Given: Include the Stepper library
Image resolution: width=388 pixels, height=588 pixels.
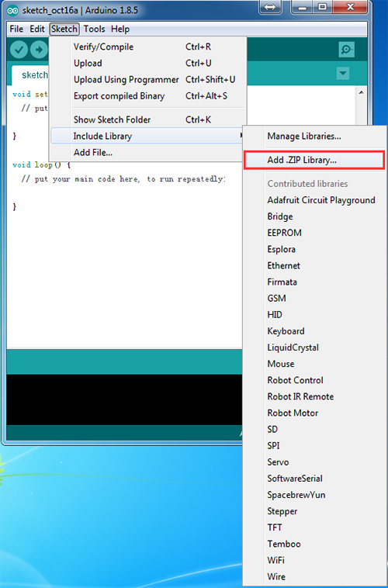Looking at the screenshot, I should click(x=314, y=511).
